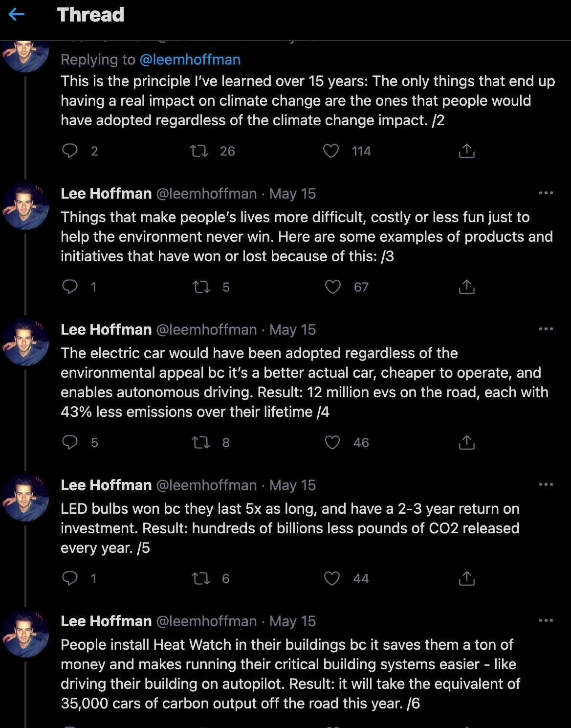Image resolution: width=571 pixels, height=728 pixels.
Task: Retweet the tweet with 26 retweets
Action: (199, 151)
